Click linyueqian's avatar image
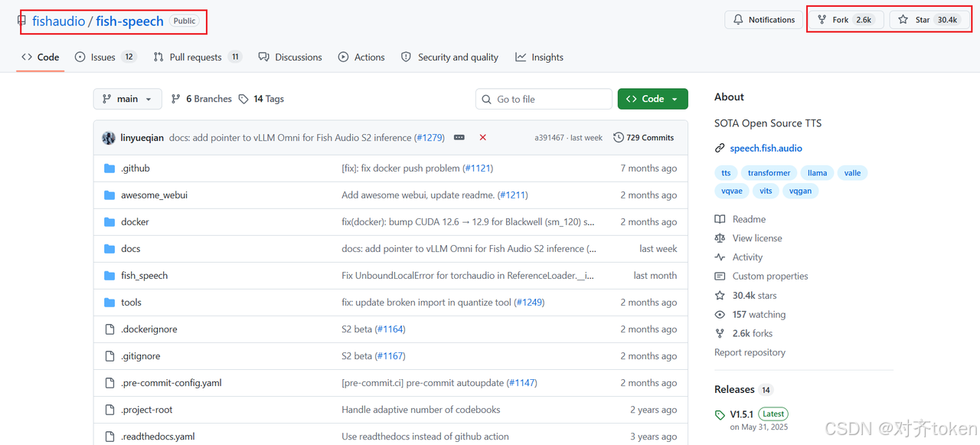This screenshot has width=980, height=445. [109, 138]
